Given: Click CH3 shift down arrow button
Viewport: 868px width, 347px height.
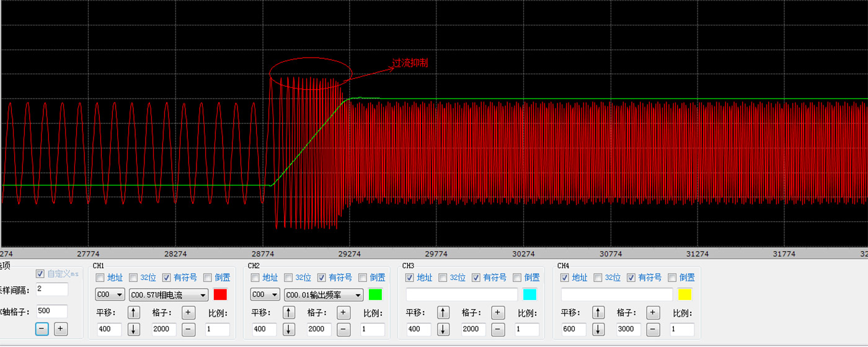Looking at the screenshot, I should [443, 329].
